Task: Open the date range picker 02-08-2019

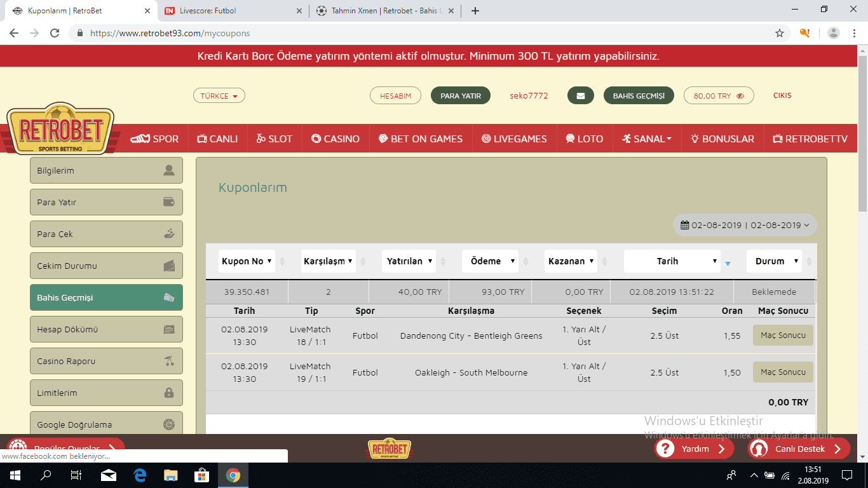Action: pos(745,225)
